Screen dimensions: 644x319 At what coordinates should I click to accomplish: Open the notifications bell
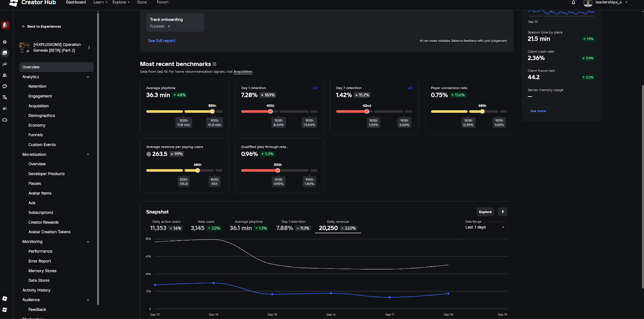coord(573,2)
